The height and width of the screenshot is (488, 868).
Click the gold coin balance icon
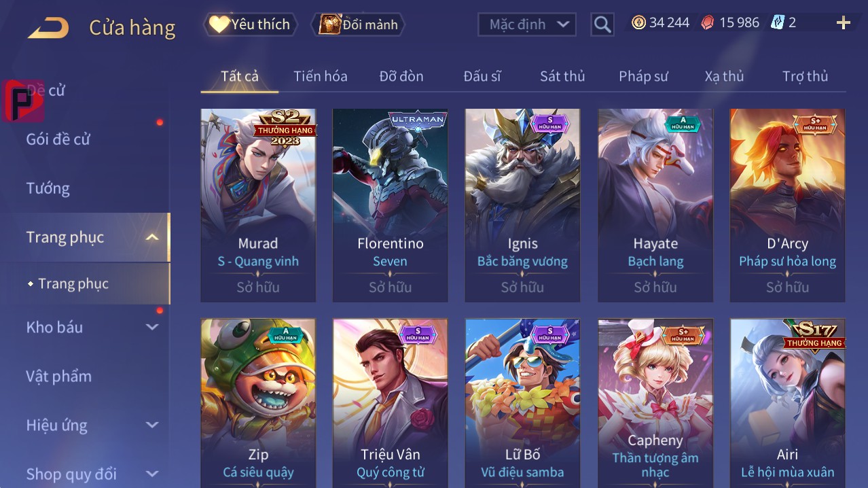pos(638,22)
